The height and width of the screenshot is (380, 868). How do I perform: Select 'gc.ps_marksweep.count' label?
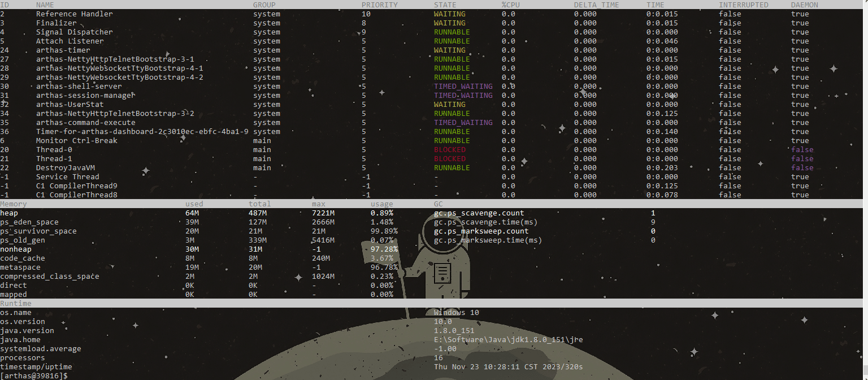tap(481, 231)
